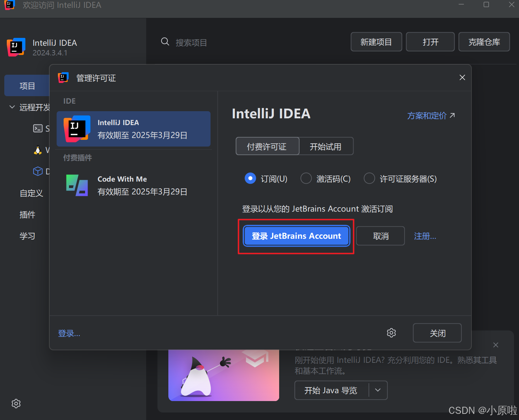The height and width of the screenshot is (420, 519).
Task: Click the 打开 button
Action: tap(430, 42)
